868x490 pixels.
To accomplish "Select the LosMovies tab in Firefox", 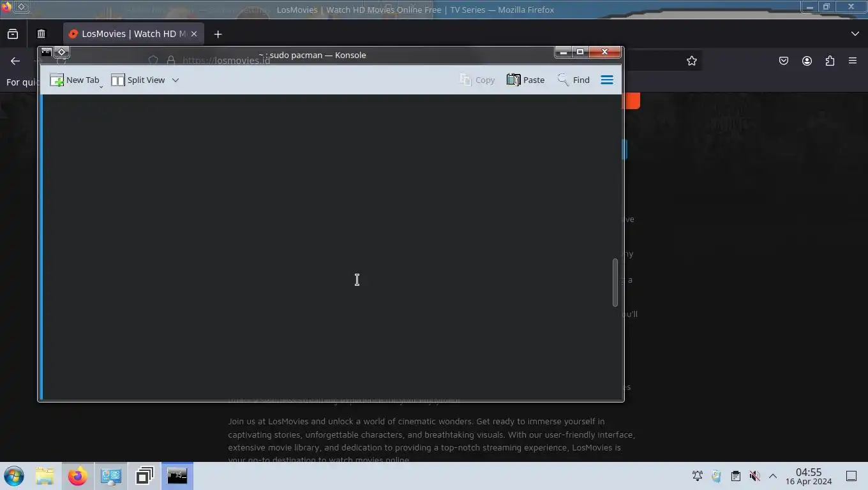I will tap(133, 34).
